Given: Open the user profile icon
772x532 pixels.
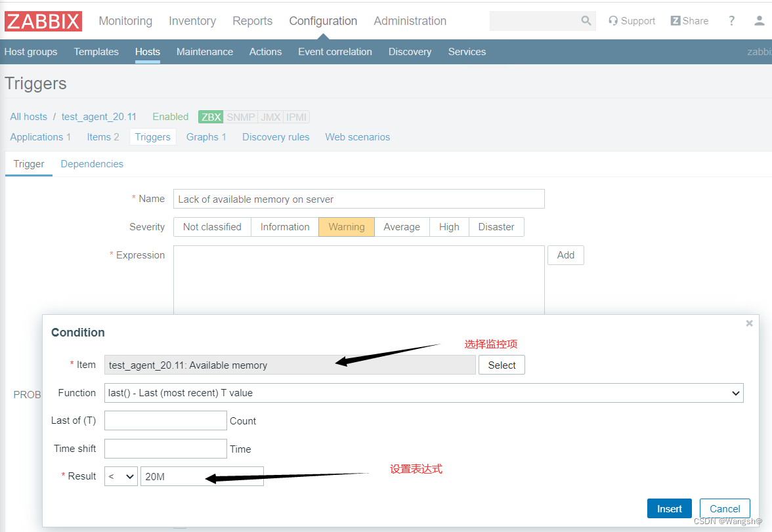Looking at the screenshot, I should point(759,21).
